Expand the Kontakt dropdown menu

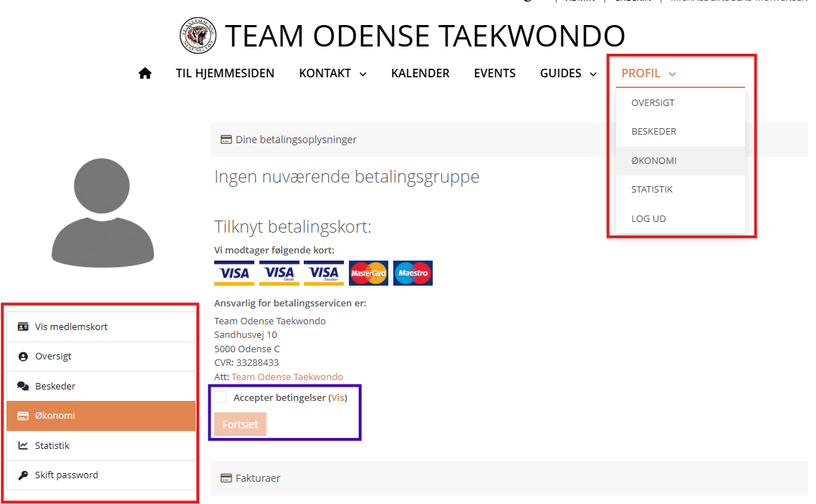[332, 73]
